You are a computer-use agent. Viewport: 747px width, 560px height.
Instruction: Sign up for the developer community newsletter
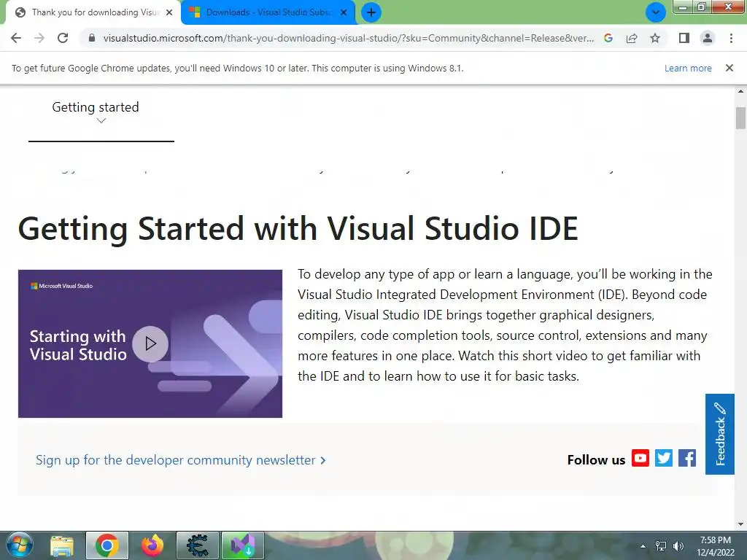[181, 460]
